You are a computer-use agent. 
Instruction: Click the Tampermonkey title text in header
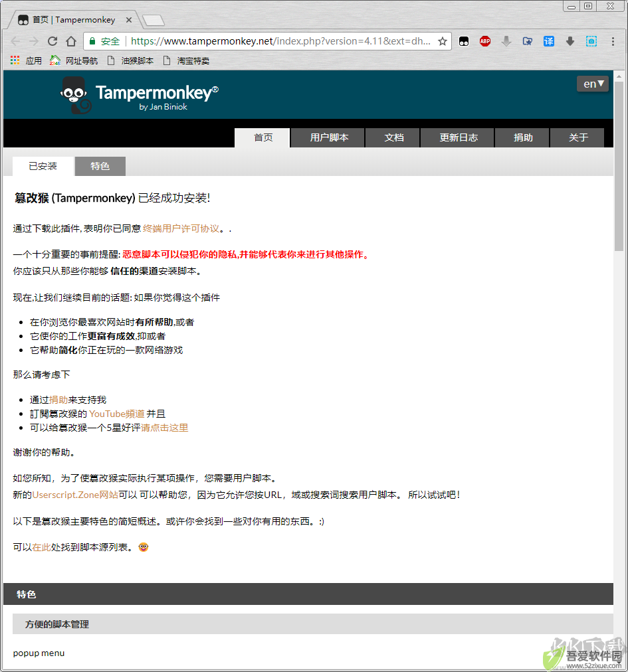(157, 92)
